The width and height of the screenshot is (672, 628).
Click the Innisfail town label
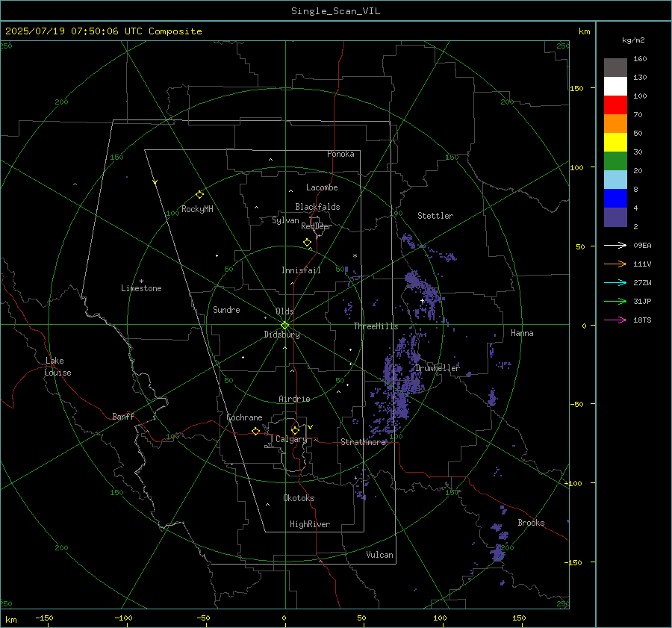[301, 270]
